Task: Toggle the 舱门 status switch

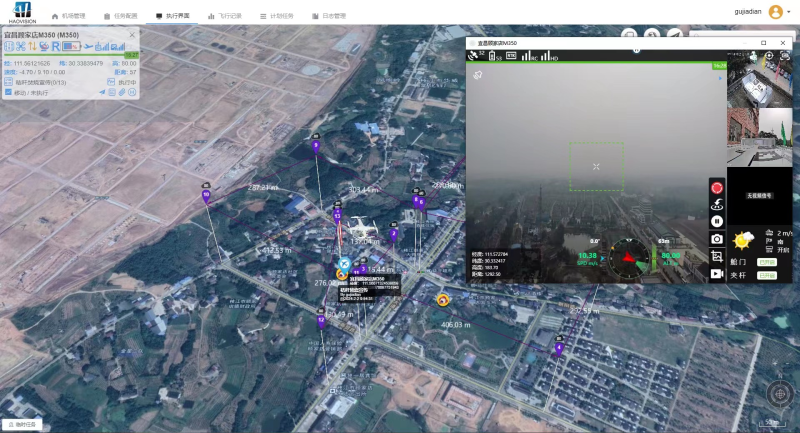Action: 766,262
